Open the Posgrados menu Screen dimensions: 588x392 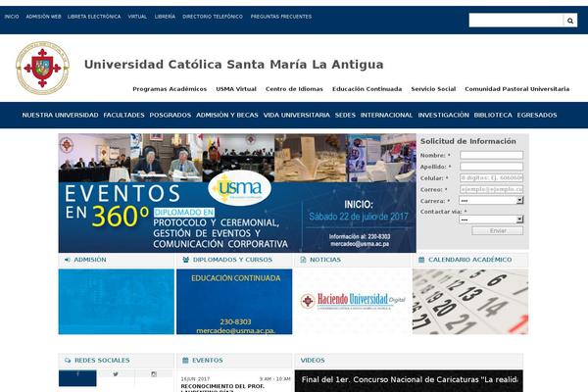coord(171,116)
